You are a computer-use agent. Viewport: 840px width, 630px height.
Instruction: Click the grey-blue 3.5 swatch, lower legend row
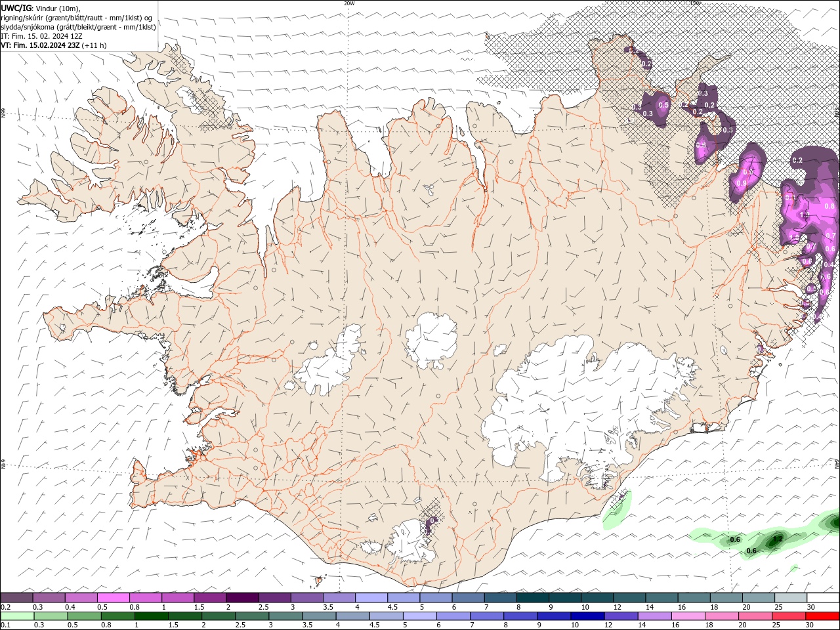[319, 616]
